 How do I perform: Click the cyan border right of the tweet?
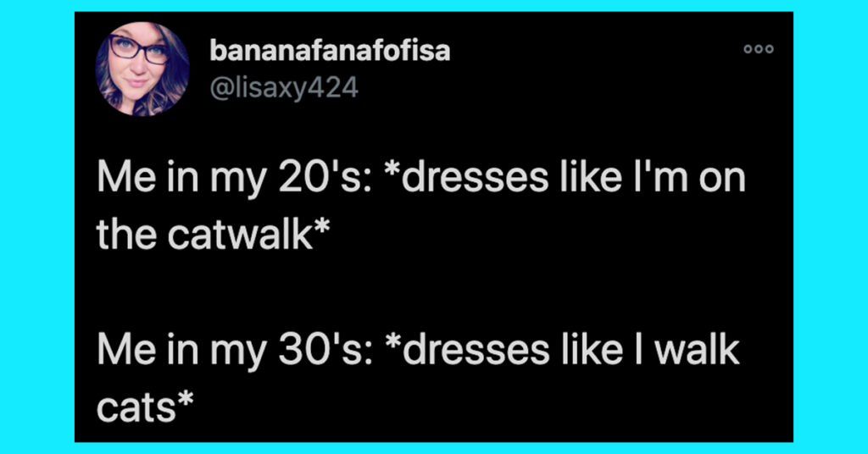(830, 227)
